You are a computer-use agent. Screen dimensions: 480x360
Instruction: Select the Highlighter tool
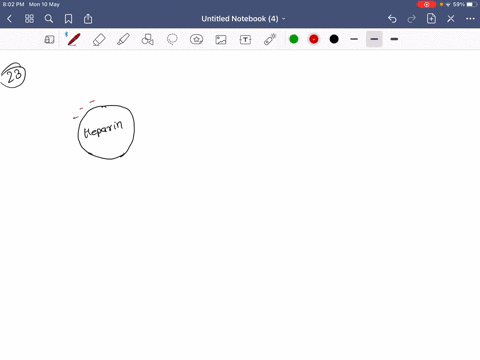coord(123,40)
